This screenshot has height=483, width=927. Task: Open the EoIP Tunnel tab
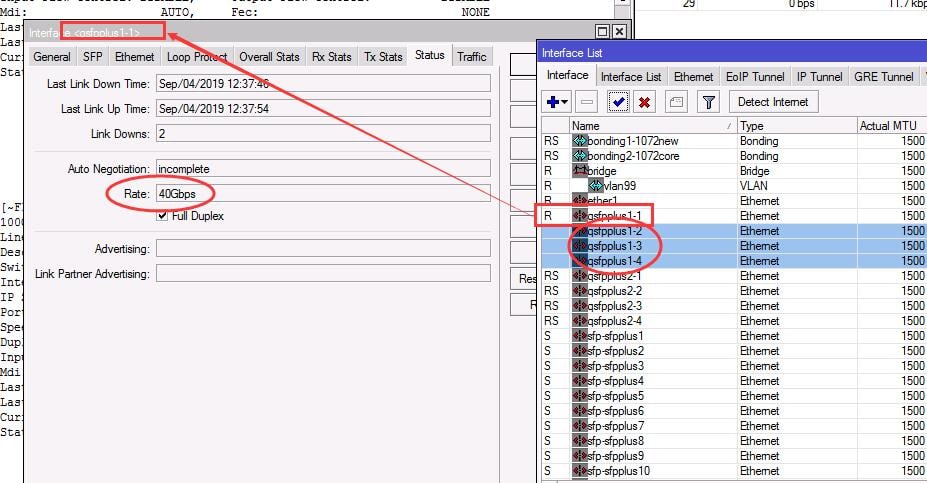[x=755, y=77]
